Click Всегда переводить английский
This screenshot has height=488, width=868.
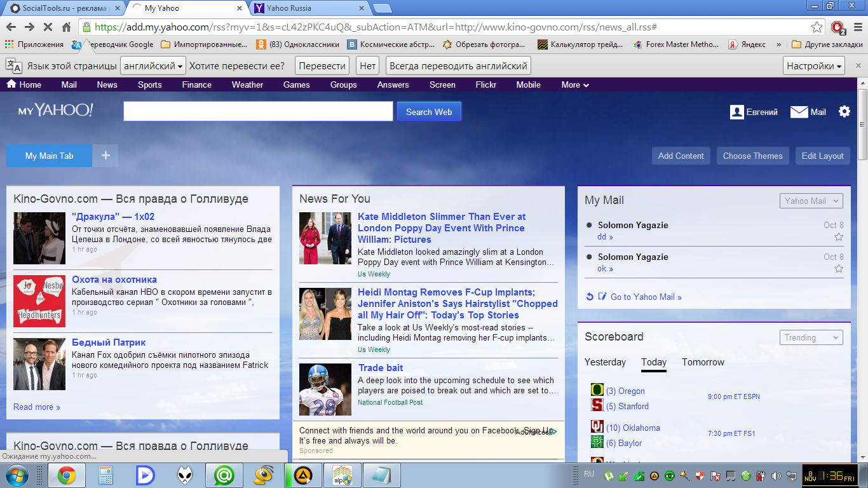pos(458,66)
